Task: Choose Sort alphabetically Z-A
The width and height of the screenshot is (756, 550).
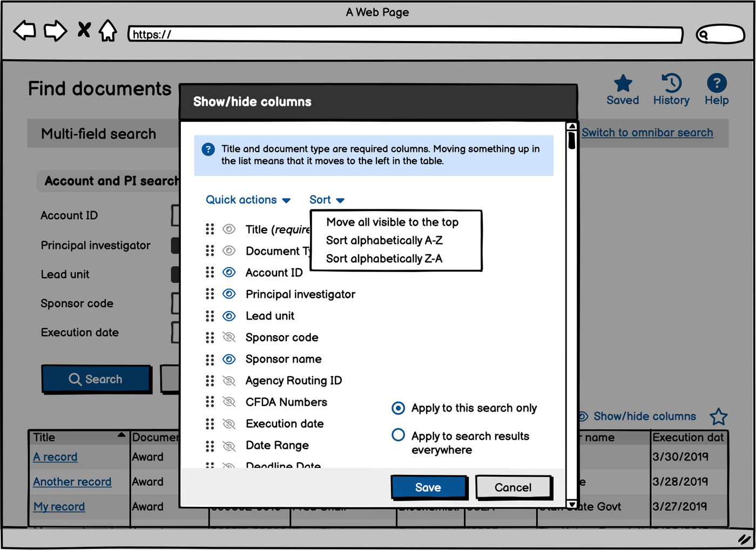Action: tap(384, 259)
